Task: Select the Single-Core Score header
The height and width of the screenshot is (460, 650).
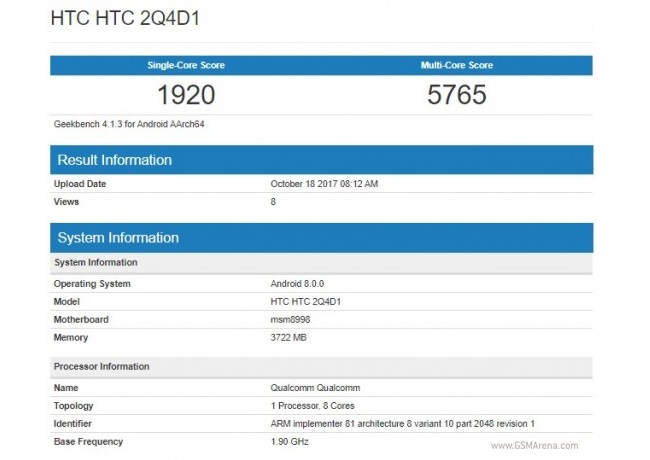Action: pyautogui.click(x=186, y=65)
